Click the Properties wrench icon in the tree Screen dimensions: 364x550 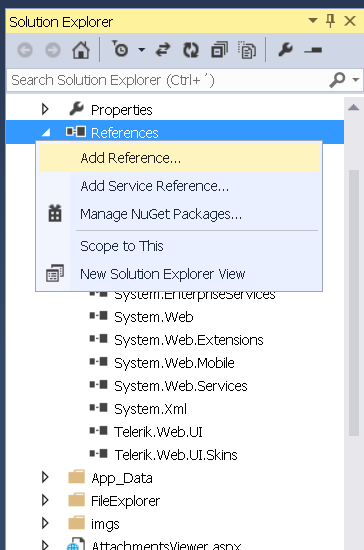[76, 109]
